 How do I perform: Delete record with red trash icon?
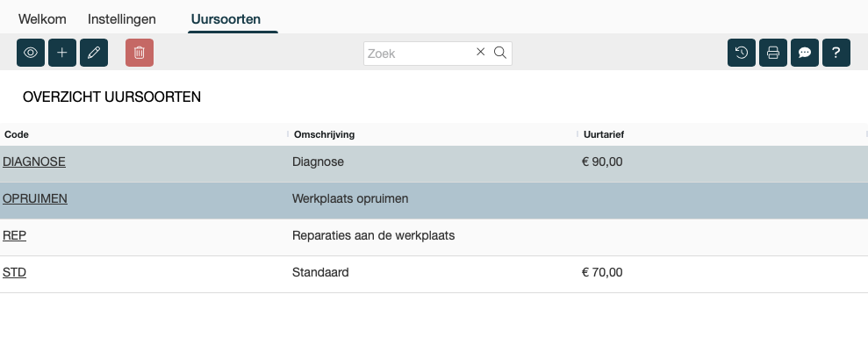click(x=140, y=53)
